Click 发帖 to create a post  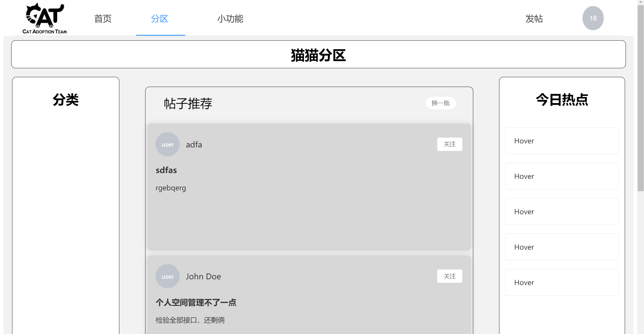point(534,19)
